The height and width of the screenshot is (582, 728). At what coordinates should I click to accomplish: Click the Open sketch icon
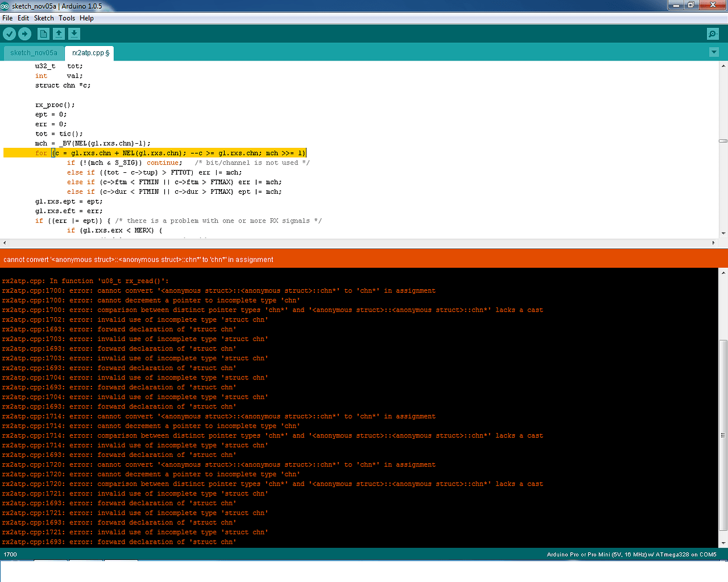(58, 34)
